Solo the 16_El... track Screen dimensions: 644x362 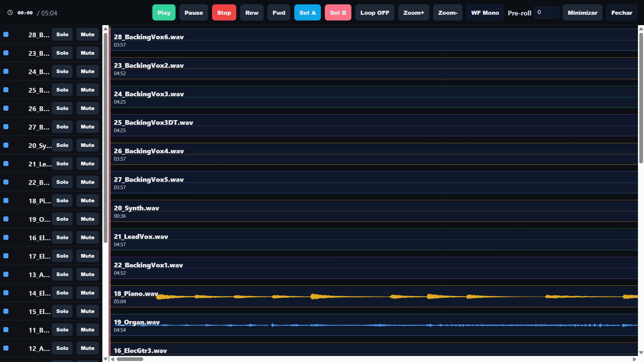62,238
